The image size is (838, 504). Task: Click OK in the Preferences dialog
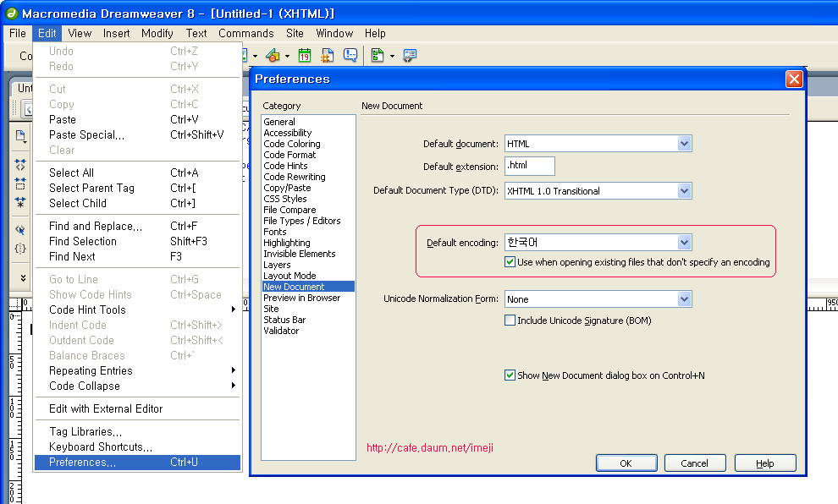point(626,463)
